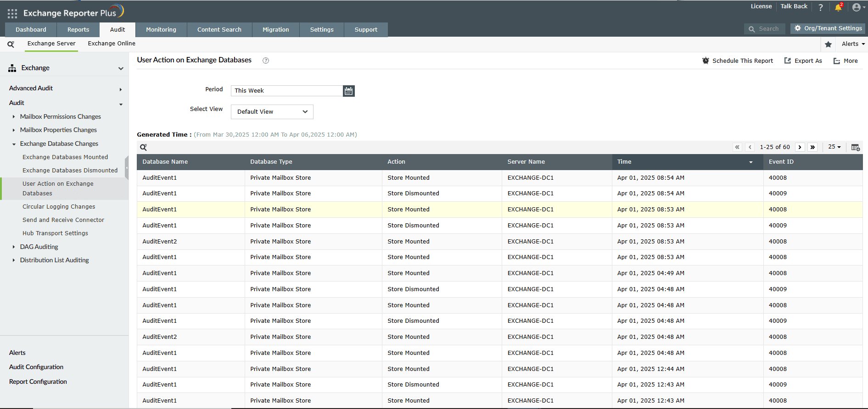The height and width of the screenshot is (409, 868).
Task: Click the table search filter icon
Action: point(144,147)
